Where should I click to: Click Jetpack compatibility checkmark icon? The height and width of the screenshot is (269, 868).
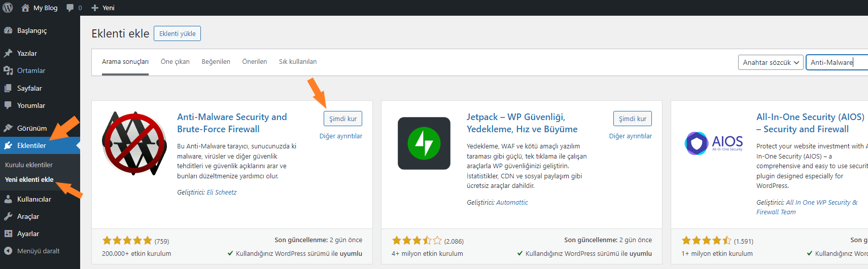tap(520, 253)
